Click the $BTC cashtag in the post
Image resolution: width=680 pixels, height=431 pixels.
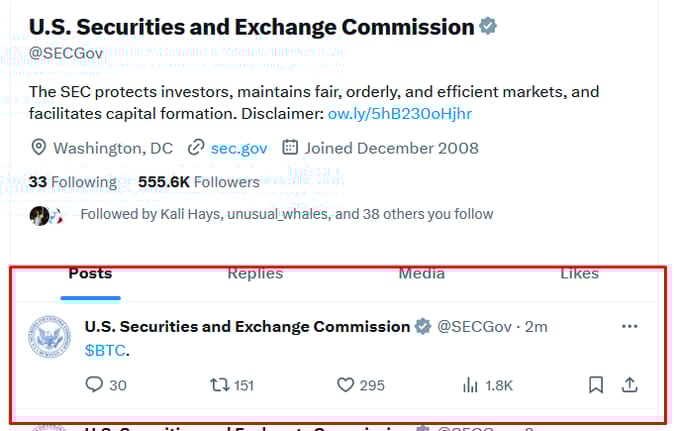pos(106,350)
